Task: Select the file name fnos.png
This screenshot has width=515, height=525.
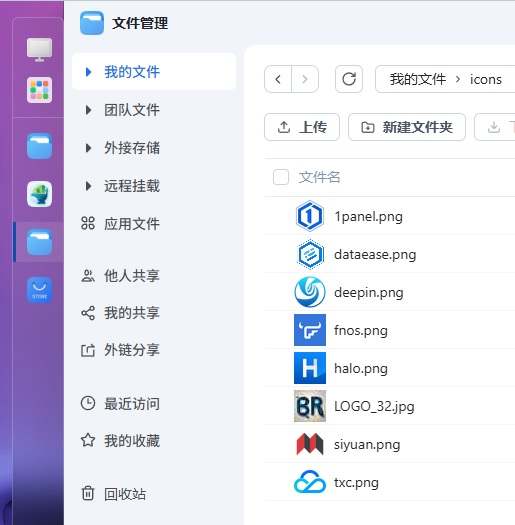Action: pyautogui.click(x=361, y=330)
